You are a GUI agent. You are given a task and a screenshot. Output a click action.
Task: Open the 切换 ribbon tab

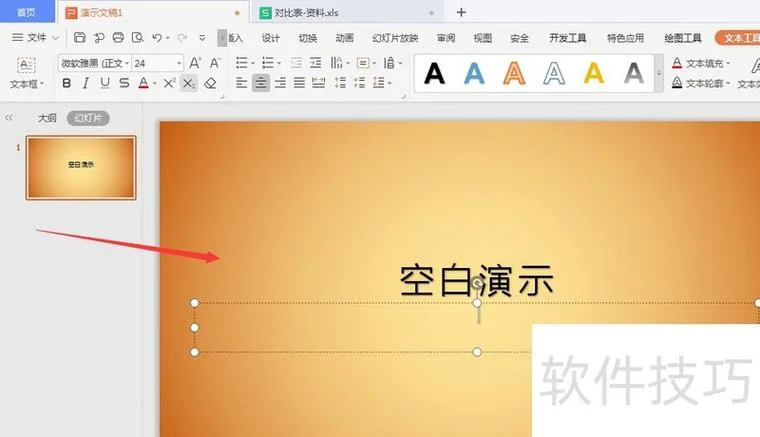click(x=308, y=38)
